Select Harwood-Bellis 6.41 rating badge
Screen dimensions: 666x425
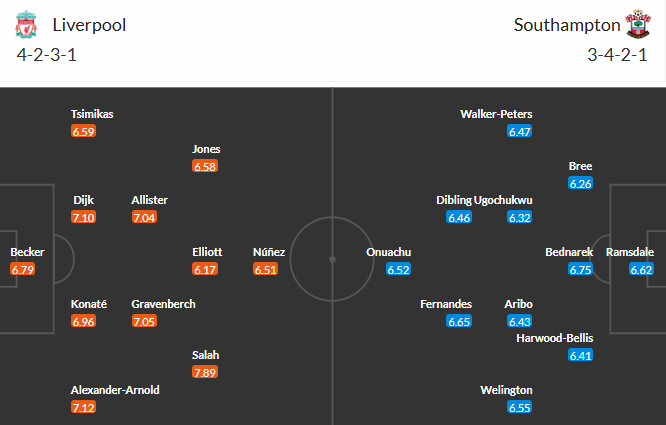[x=580, y=355]
